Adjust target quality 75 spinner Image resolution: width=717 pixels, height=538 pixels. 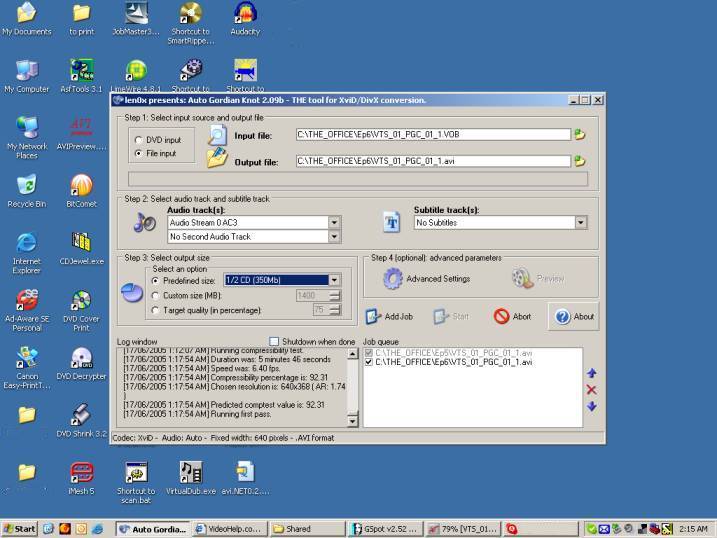tap(335, 310)
